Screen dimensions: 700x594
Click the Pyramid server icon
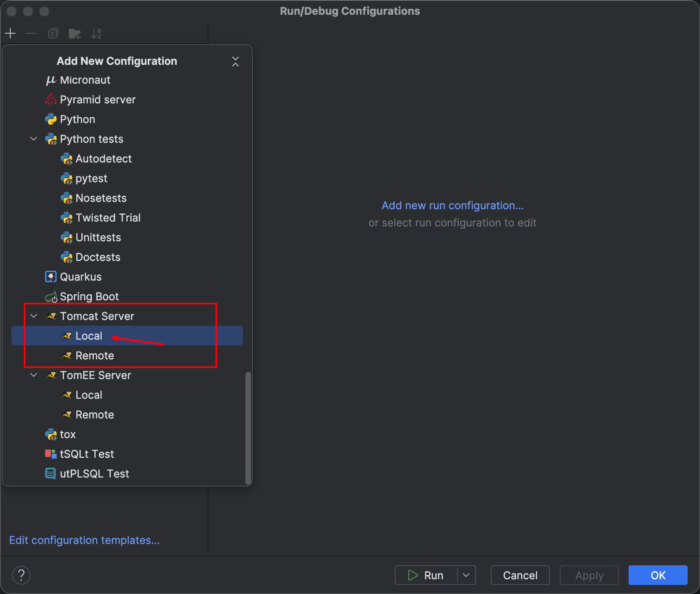click(50, 100)
